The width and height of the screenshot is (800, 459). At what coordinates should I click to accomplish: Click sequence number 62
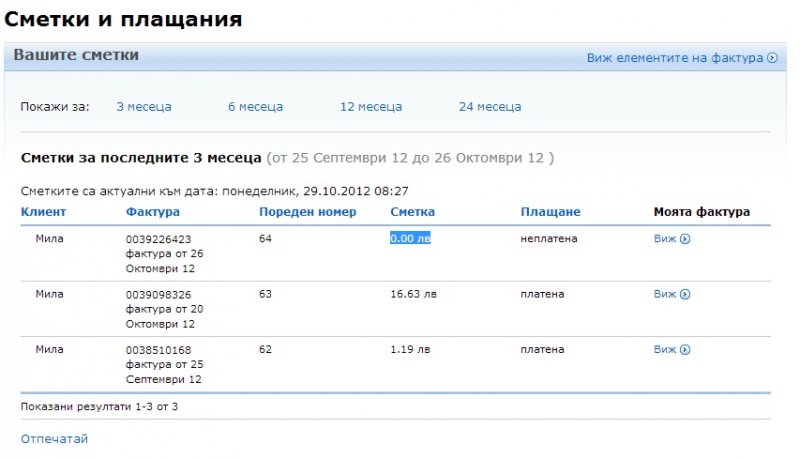[265, 349]
